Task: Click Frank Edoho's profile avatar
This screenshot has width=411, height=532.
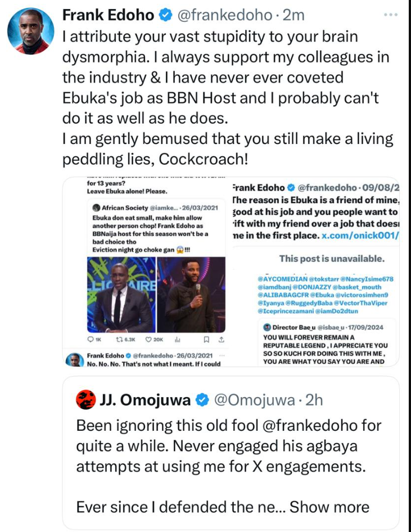Action: [x=32, y=31]
